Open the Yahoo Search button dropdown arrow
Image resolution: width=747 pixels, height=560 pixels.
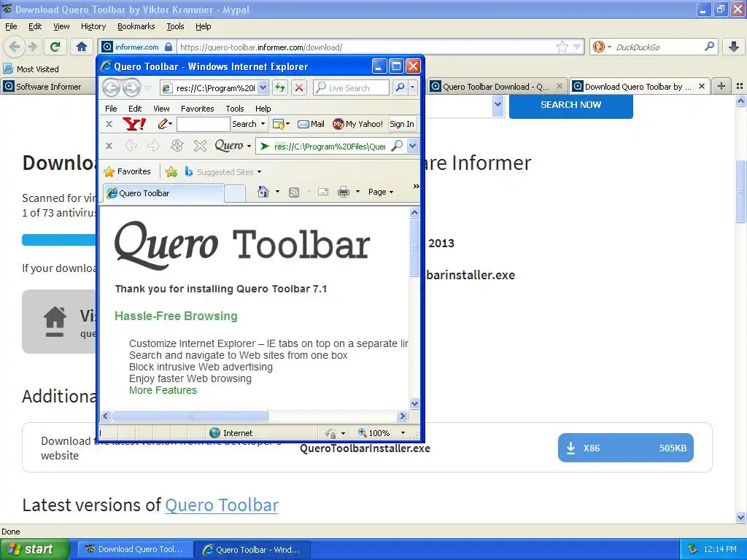tap(263, 124)
